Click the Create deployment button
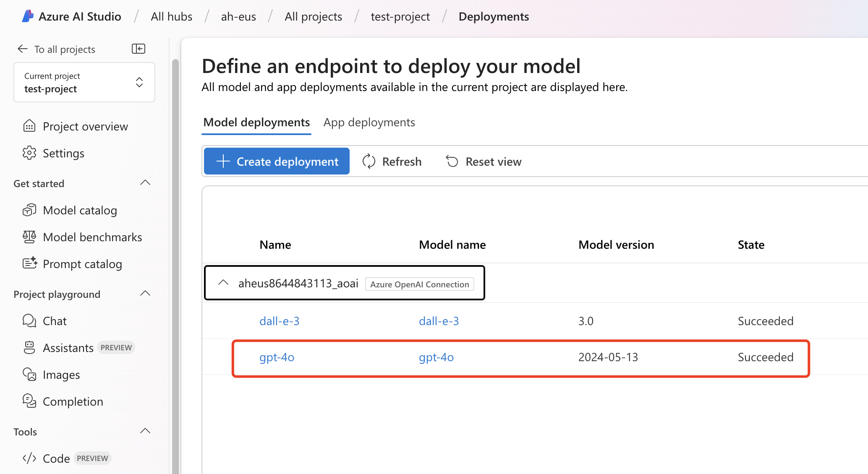The image size is (868, 474). pos(277,161)
